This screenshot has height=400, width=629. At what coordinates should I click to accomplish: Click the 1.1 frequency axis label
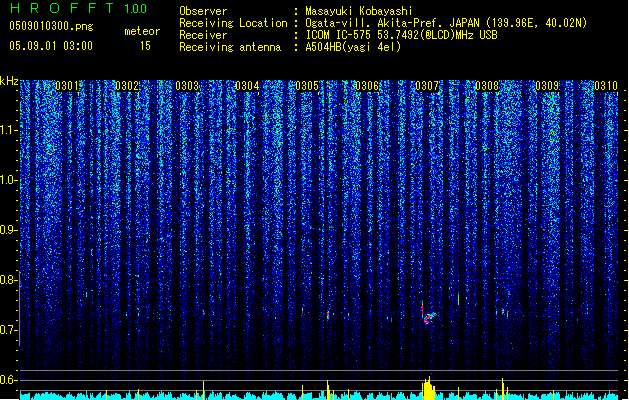(x=9, y=130)
